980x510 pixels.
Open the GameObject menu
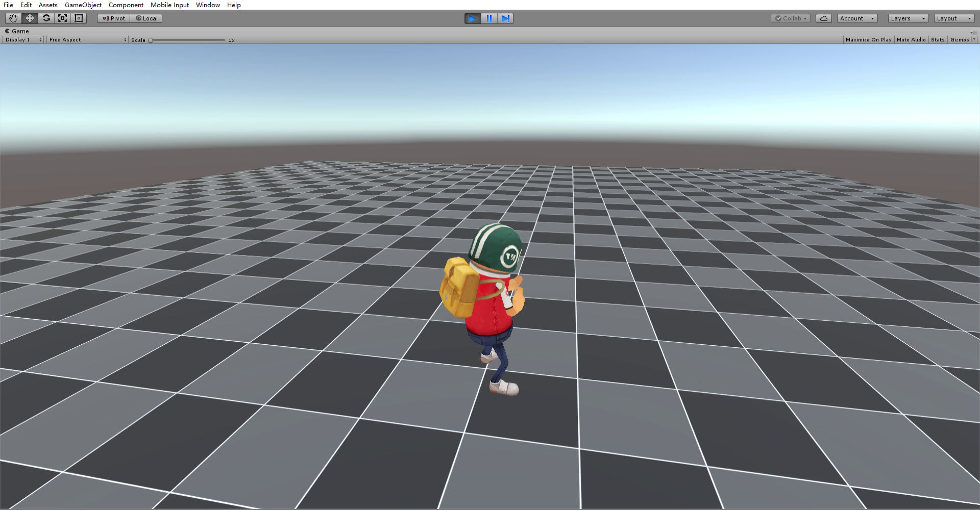83,5
